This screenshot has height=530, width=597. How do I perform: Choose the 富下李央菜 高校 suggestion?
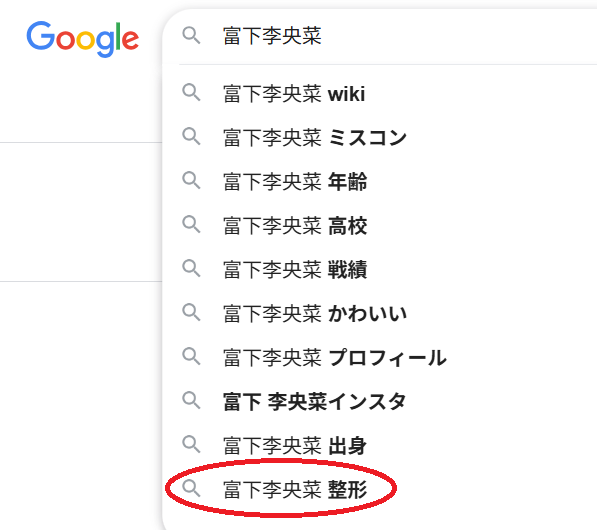(x=381, y=225)
